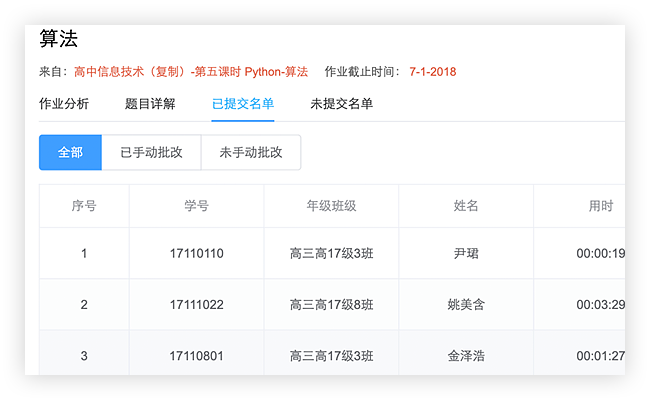This screenshot has width=650, height=400.
Task: Click the 年级班级 column header
Action: [x=331, y=206]
